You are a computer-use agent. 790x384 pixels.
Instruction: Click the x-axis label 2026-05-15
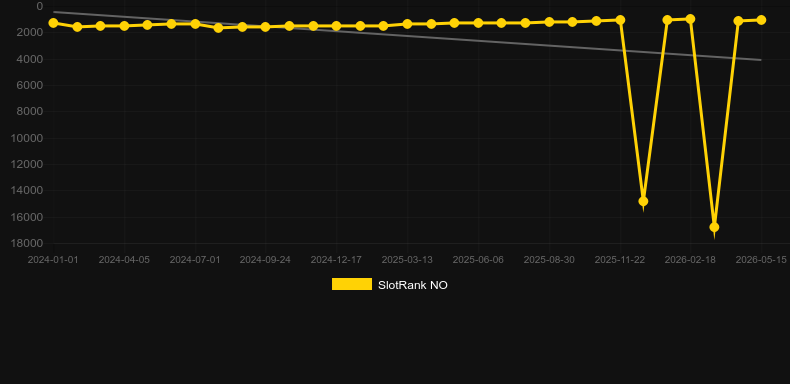tap(761, 260)
